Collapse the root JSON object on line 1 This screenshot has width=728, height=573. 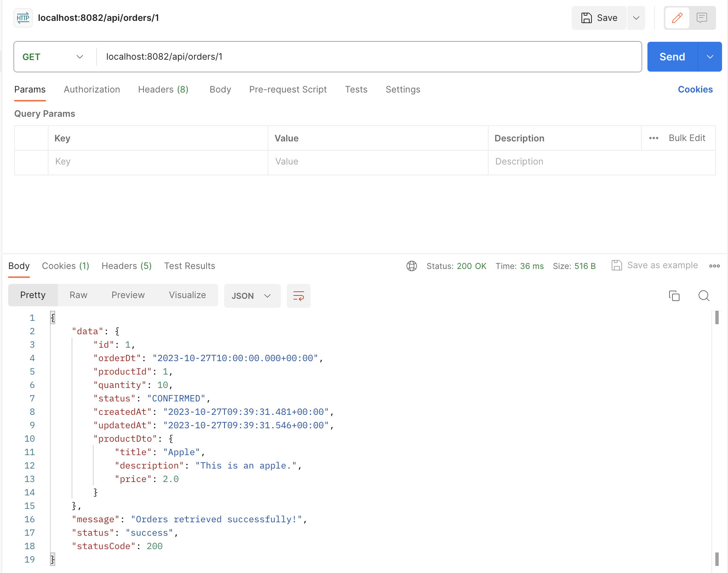point(53,318)
